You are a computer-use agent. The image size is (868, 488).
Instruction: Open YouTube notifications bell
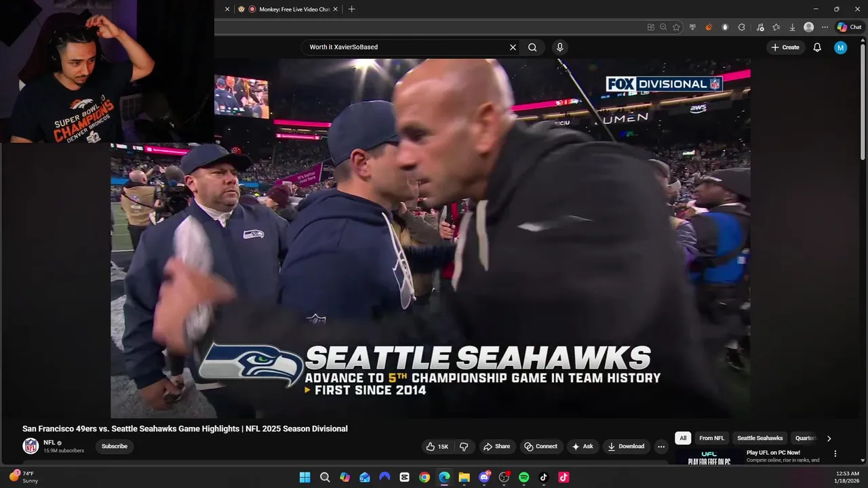(x=817, y=47)
